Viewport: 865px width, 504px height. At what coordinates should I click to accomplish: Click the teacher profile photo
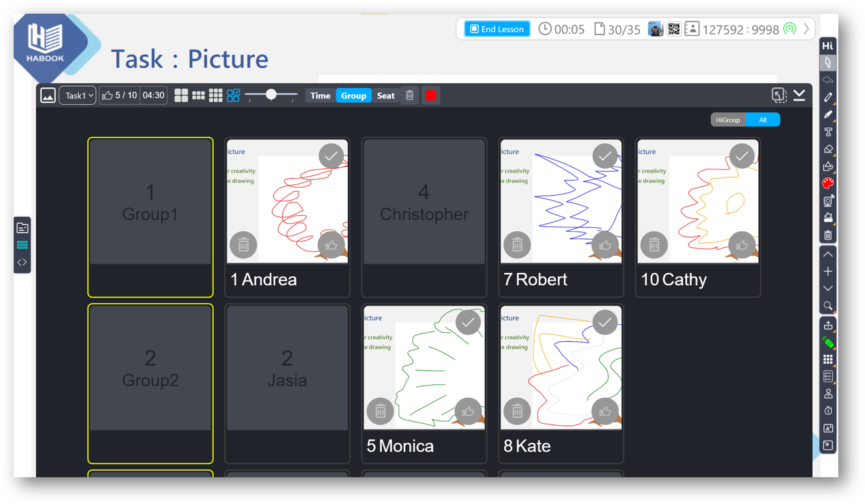click(656, 29)
